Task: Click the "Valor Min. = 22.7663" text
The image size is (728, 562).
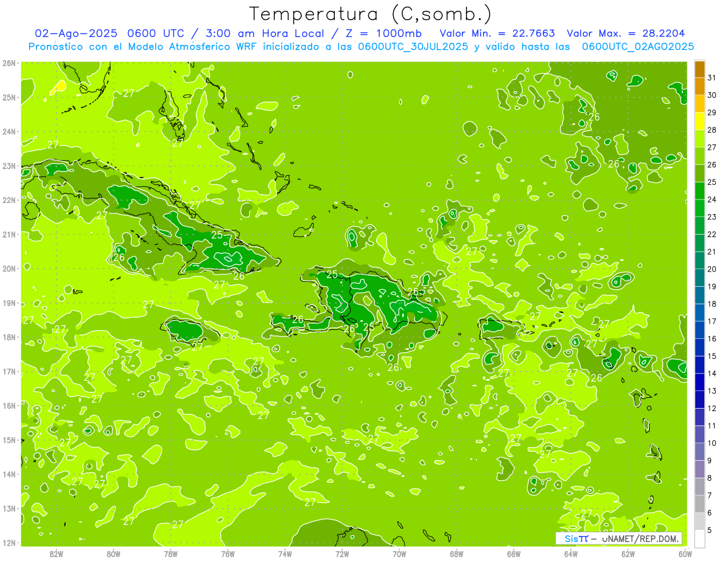Action: coord(497,33)
